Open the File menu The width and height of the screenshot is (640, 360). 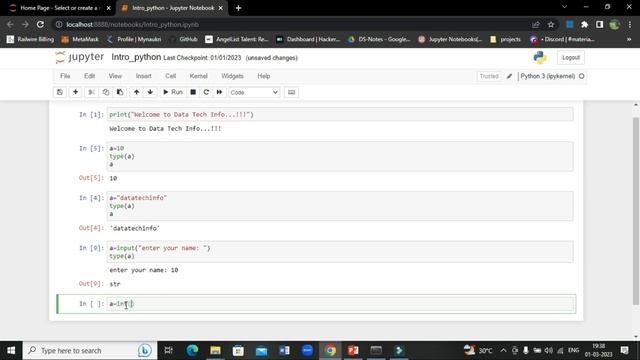click(x=65, y=76)
